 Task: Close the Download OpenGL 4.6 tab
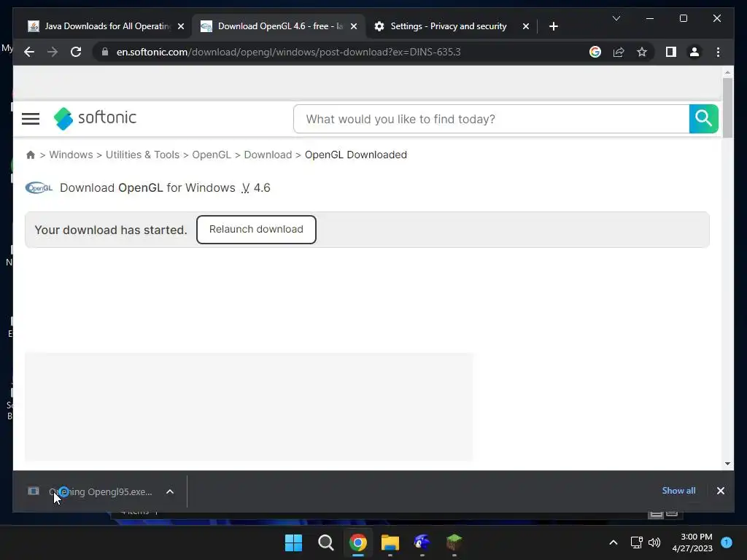click(354, 27)
